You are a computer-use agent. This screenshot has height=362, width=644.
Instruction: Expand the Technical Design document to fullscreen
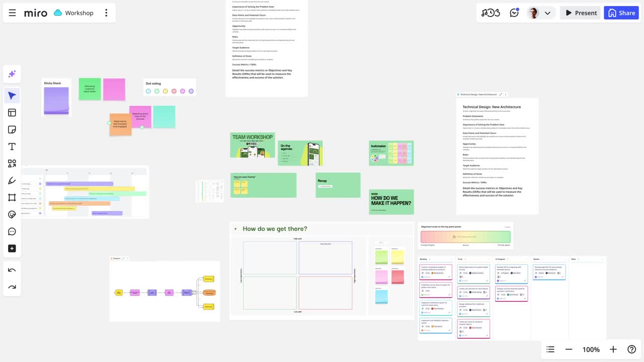coord(501,95)
